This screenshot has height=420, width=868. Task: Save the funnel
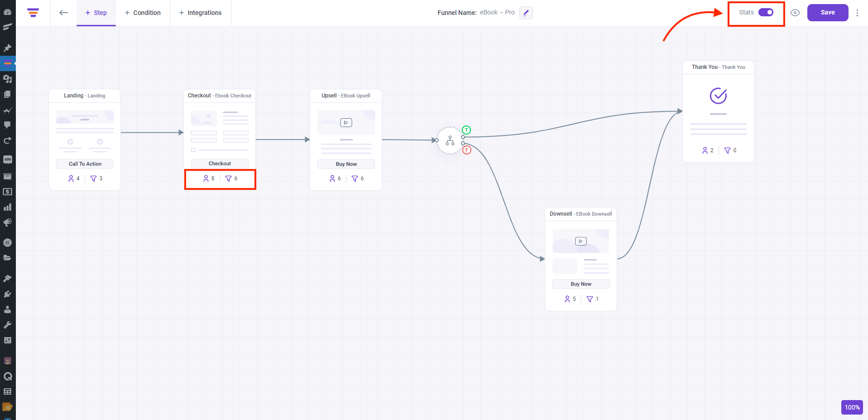[x=828, y=13]
